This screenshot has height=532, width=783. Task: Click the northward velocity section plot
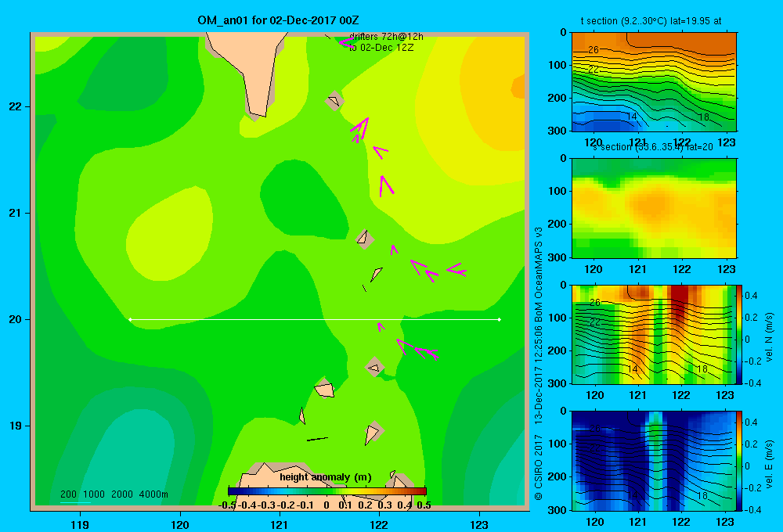[x=654, y=334]
